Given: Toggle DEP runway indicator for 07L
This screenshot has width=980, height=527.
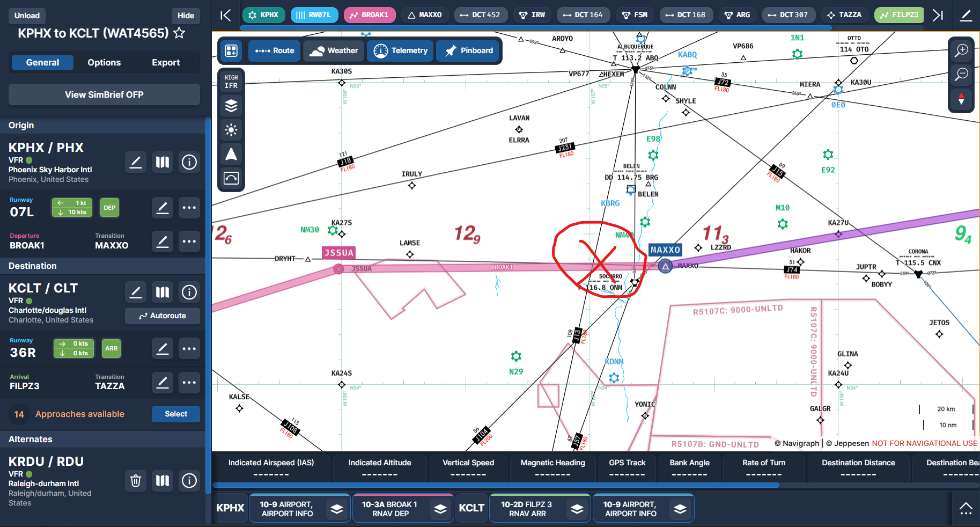Looking at the screenshot, I should coord(109,208).
